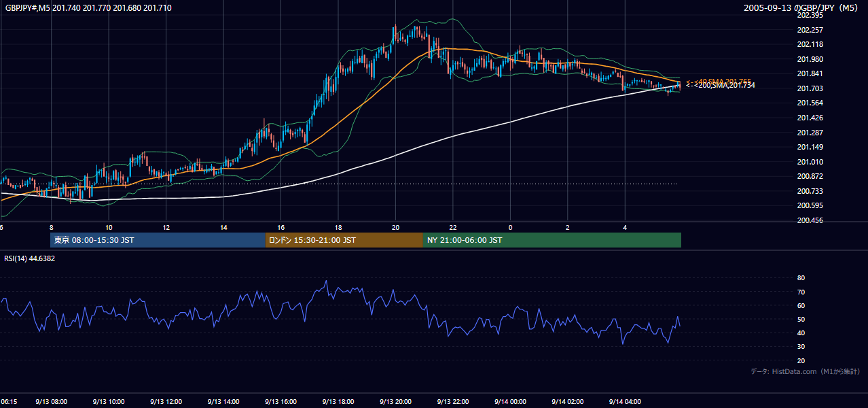This screenshot has height=408, width=868.
Task: Click RSI scale value 60
Action: [x=801, y=305]
